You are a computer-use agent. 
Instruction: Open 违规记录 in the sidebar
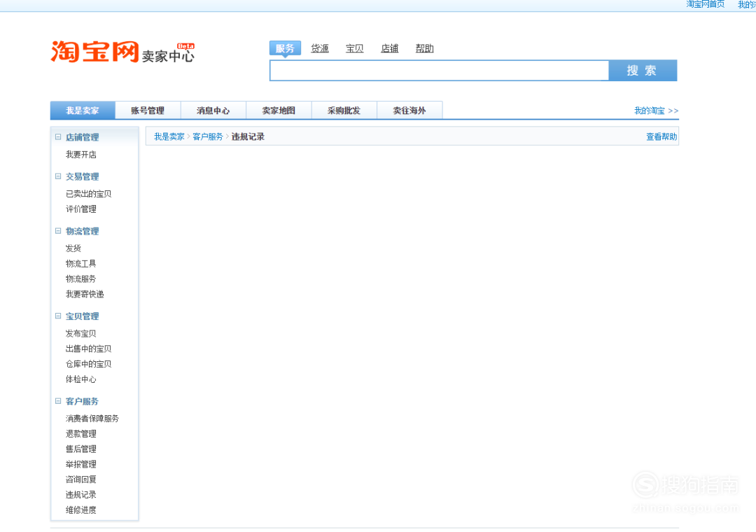click(x=81, y=494)
